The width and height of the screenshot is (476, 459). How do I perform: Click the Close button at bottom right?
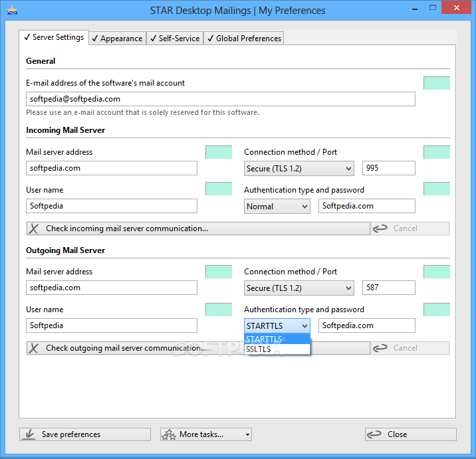click(x=410, y=434)
